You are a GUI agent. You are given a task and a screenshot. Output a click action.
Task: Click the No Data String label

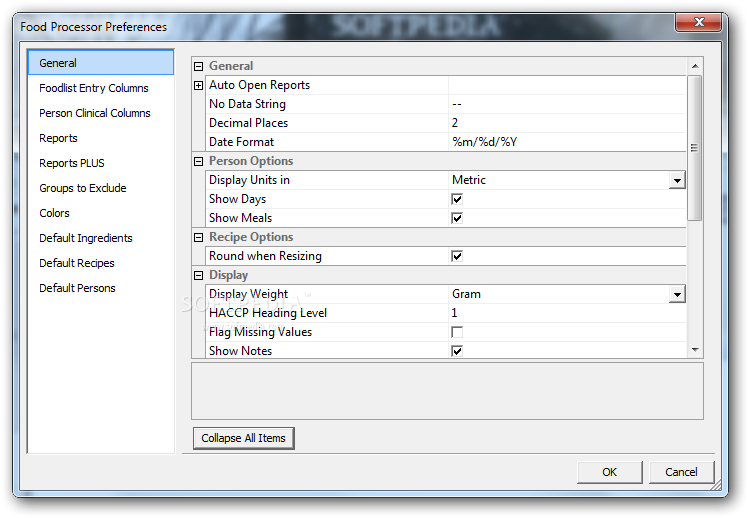point(247,104)
